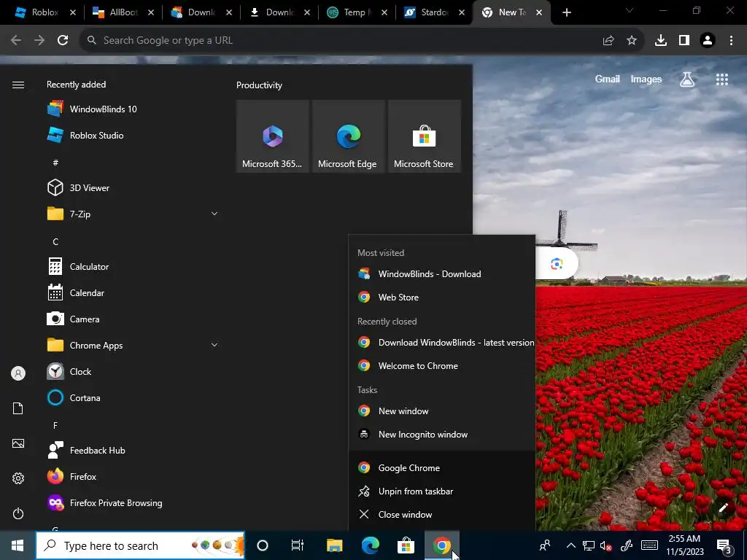Screen dimensions: 747x560
Task: Open Web Store from jump list
Action: 442,297
